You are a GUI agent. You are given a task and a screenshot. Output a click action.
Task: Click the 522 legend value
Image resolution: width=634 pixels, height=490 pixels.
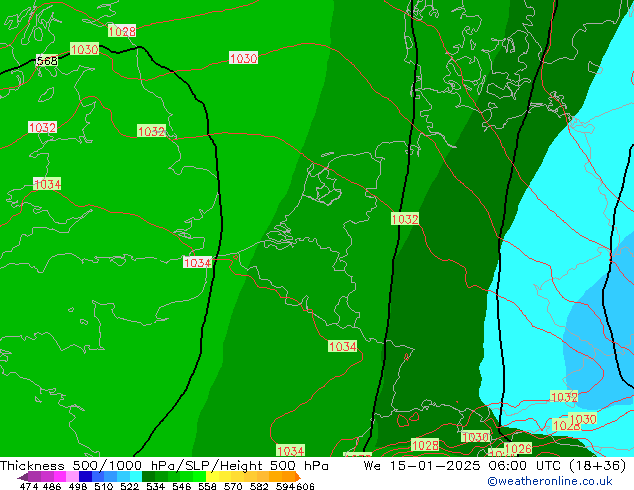129,486
